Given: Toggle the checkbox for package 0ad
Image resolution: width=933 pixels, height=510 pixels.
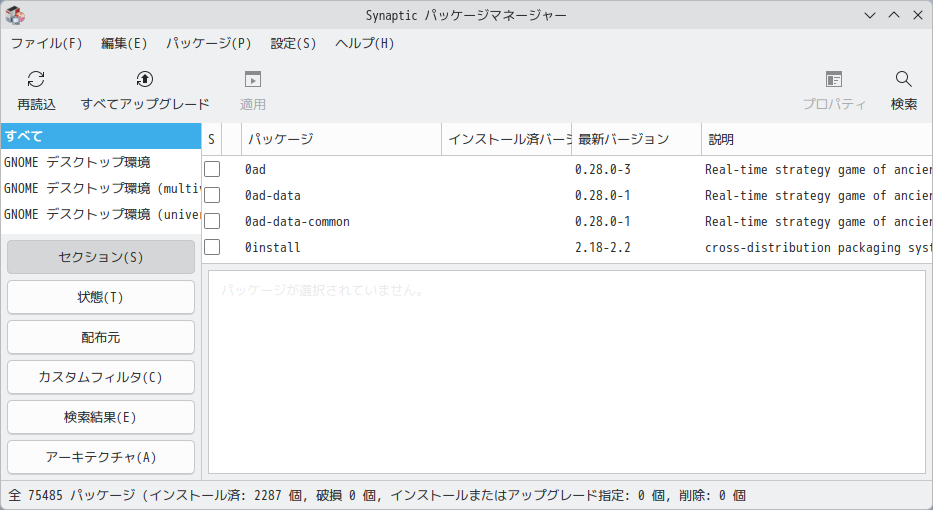Looking at the screenshot, I should (x=212, y=169).
